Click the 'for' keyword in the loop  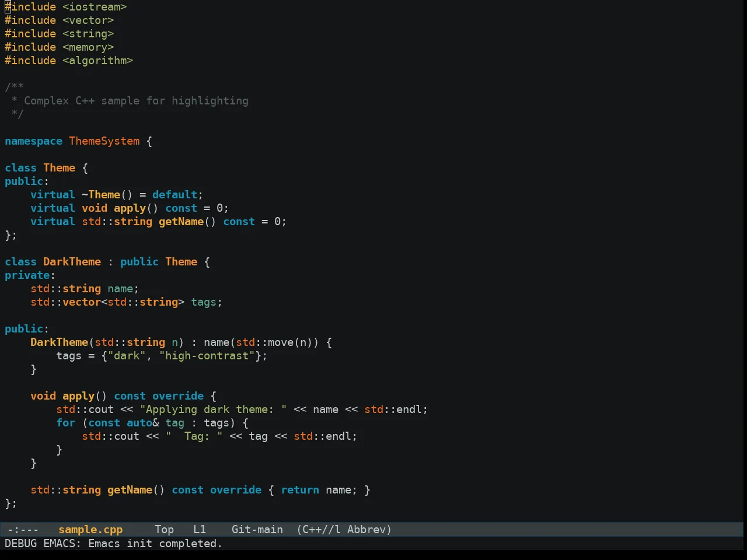click(65, 423)
